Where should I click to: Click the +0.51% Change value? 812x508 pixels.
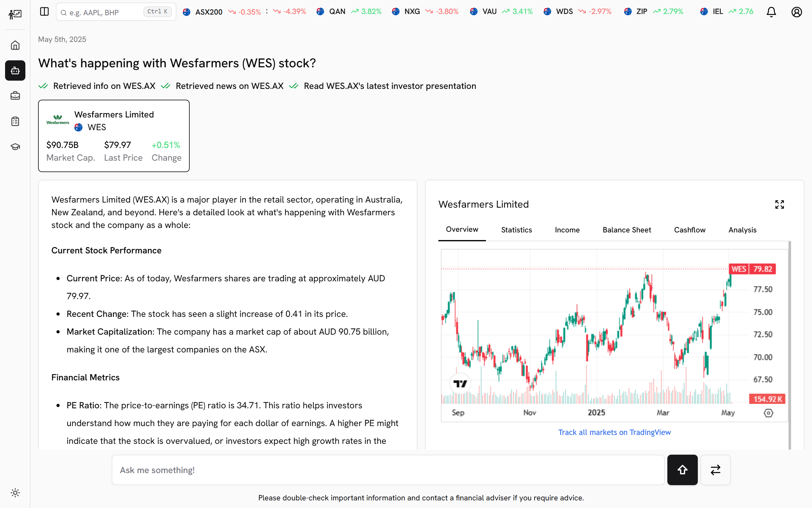(166, 145)
